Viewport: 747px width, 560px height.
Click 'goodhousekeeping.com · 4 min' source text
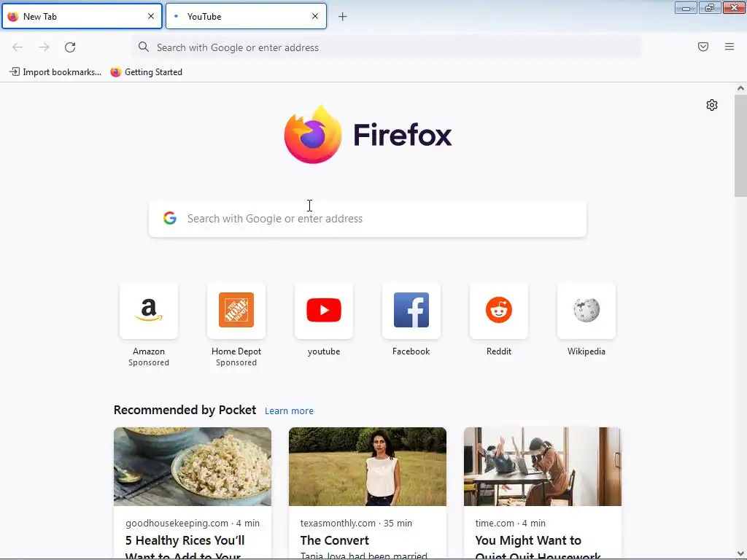[193, 523]
